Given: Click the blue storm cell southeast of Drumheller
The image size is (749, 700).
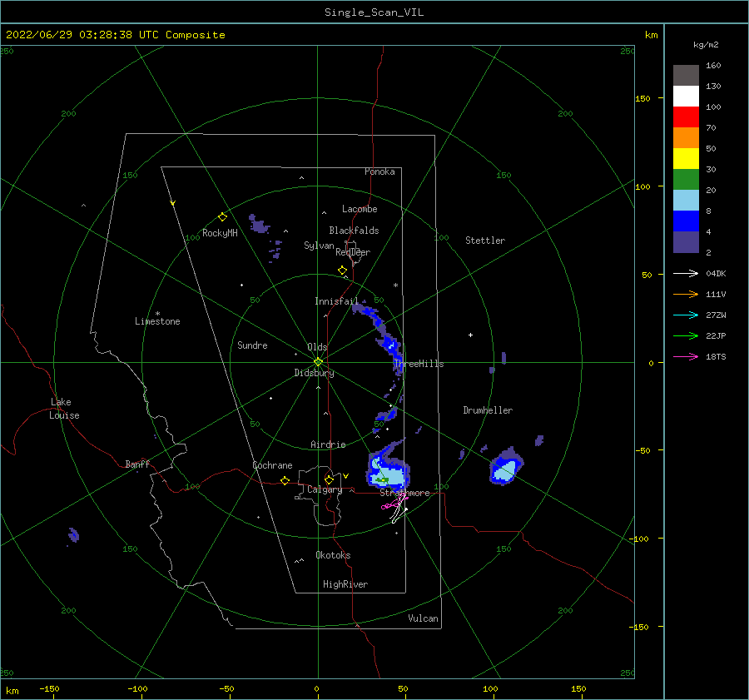Looking at the screenshot, I should point(506,468).
